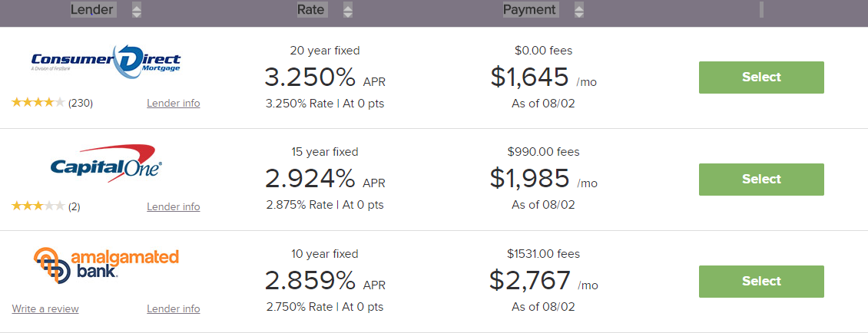868x333 pixels.
Task: Click Consumer Direct's star rating
Action: pos(38,103)
